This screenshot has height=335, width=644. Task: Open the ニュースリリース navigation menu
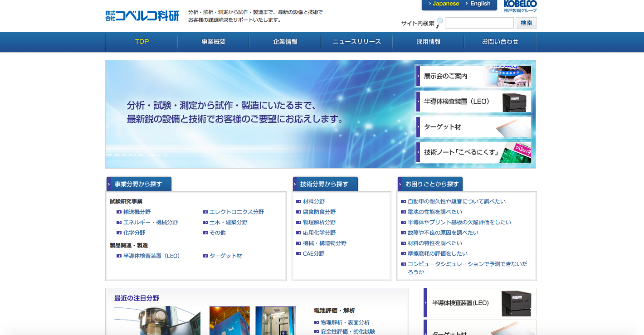[x=357, y=42]
